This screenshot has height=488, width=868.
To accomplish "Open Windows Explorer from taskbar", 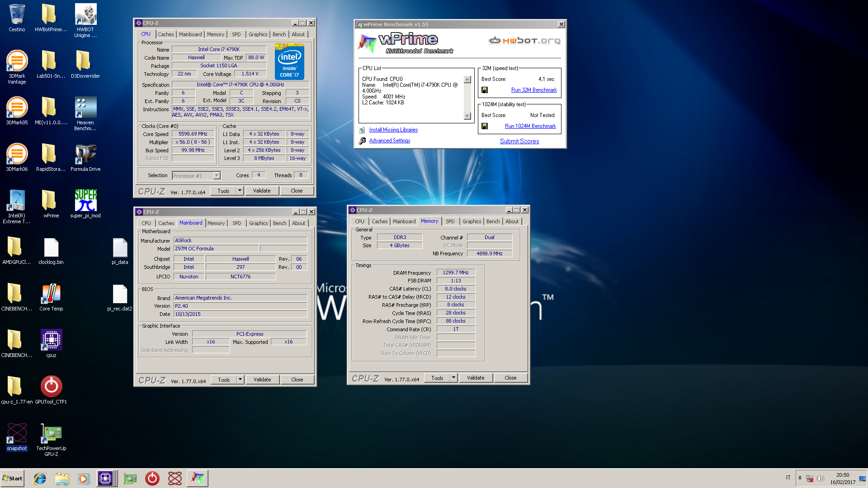I will pyautogui.click(x=62, y=478).
